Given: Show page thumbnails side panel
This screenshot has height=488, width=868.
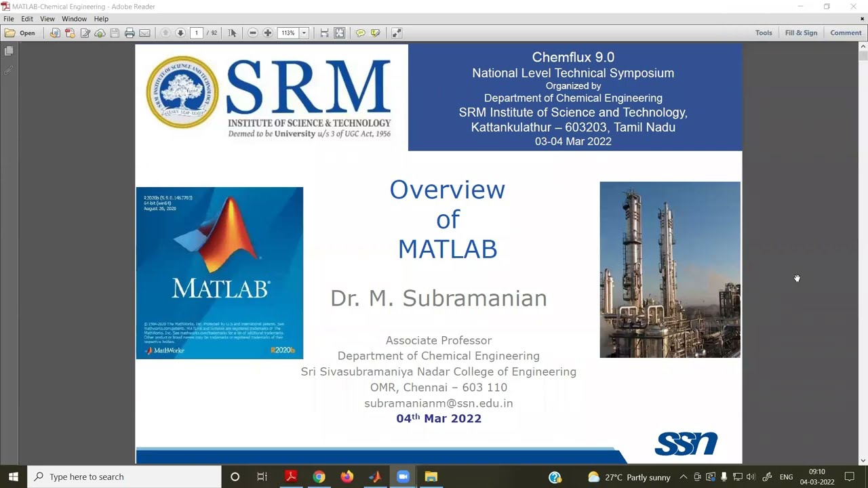Looking at the screenshot, I should [x=9, y=52].
